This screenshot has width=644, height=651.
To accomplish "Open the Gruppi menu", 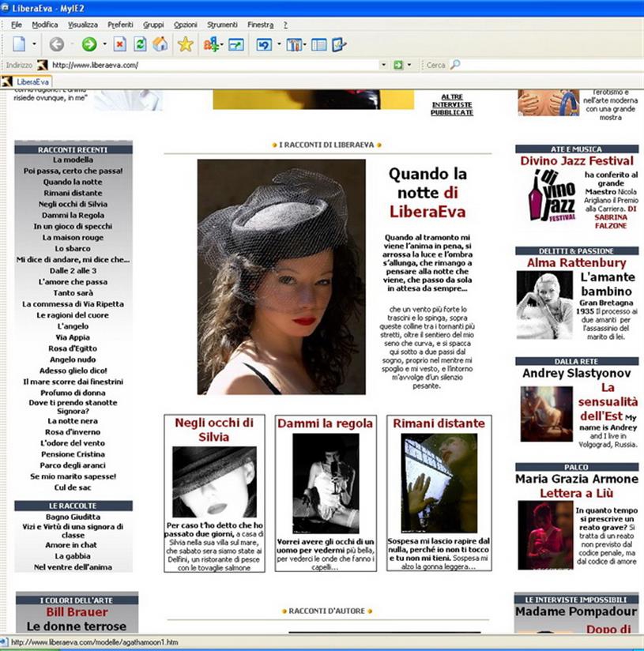I will pyautogui.click(x=153, y=25).
